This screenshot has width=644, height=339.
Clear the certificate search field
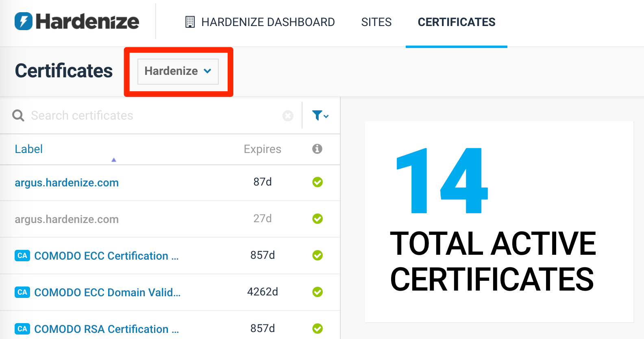click(x=288, y=116)
